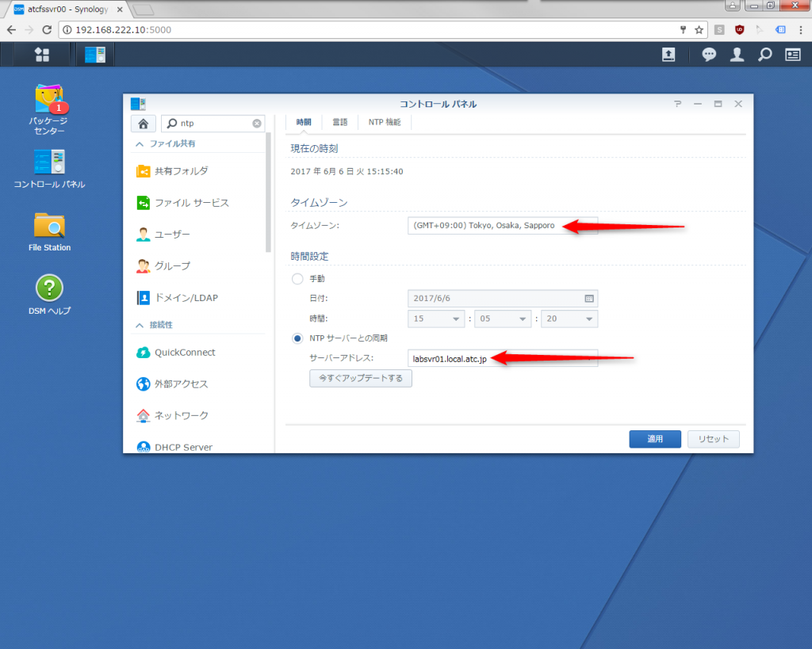Bookmark page with star icon
This screenshot has width=812, height=649.
click(x=699, y=30)
